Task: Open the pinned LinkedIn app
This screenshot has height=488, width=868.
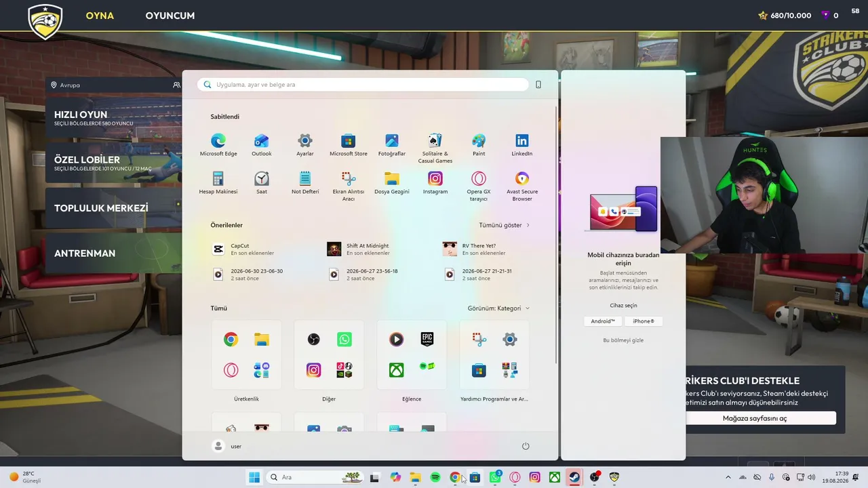Action: (x=522, y=144)
